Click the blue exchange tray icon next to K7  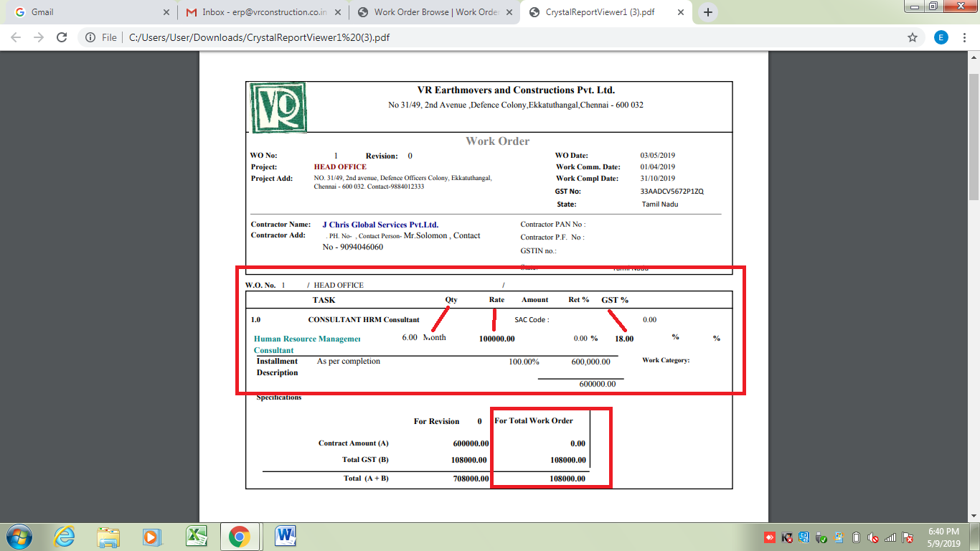coord(804,537)
